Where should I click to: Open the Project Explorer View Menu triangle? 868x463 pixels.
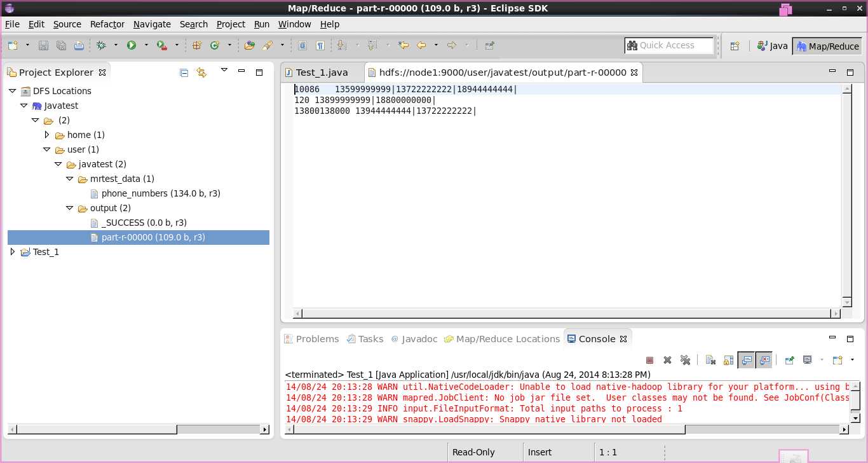click(224, 70)
